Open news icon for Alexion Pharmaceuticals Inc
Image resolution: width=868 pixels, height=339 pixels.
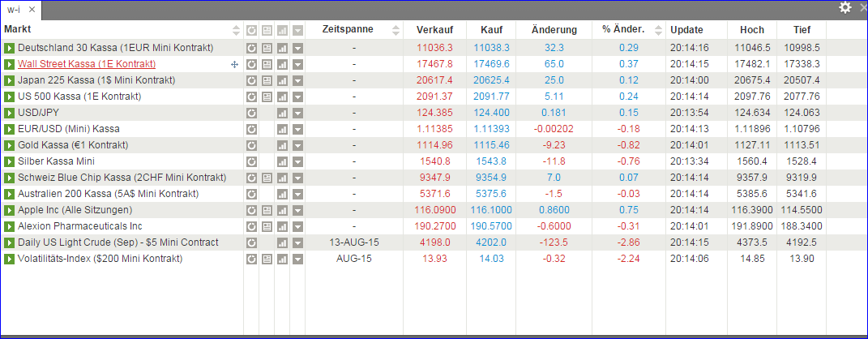(x=267, y=226)
